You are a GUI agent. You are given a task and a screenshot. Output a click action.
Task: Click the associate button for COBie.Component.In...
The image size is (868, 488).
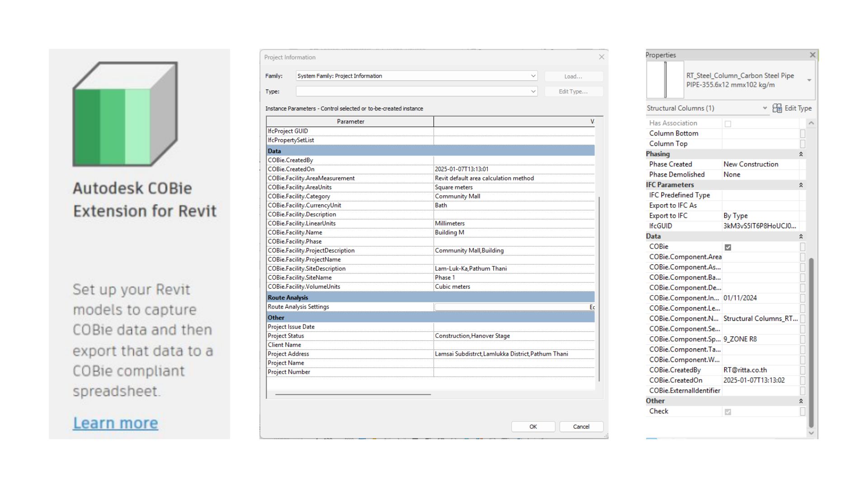[802, 298]
